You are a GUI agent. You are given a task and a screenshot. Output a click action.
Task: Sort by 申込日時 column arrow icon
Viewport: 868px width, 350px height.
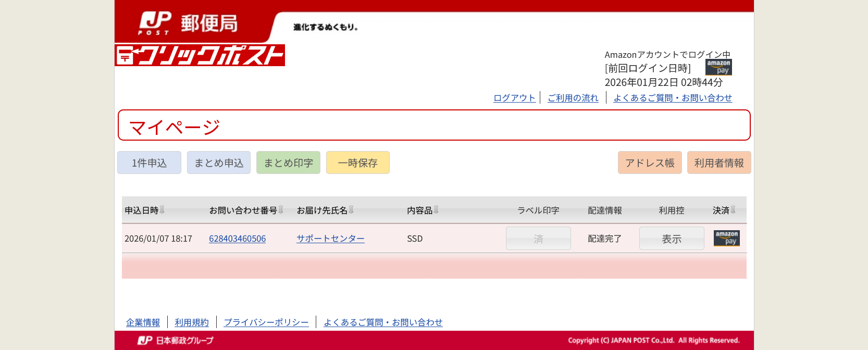pyautogui.click(x=162, y=209)
